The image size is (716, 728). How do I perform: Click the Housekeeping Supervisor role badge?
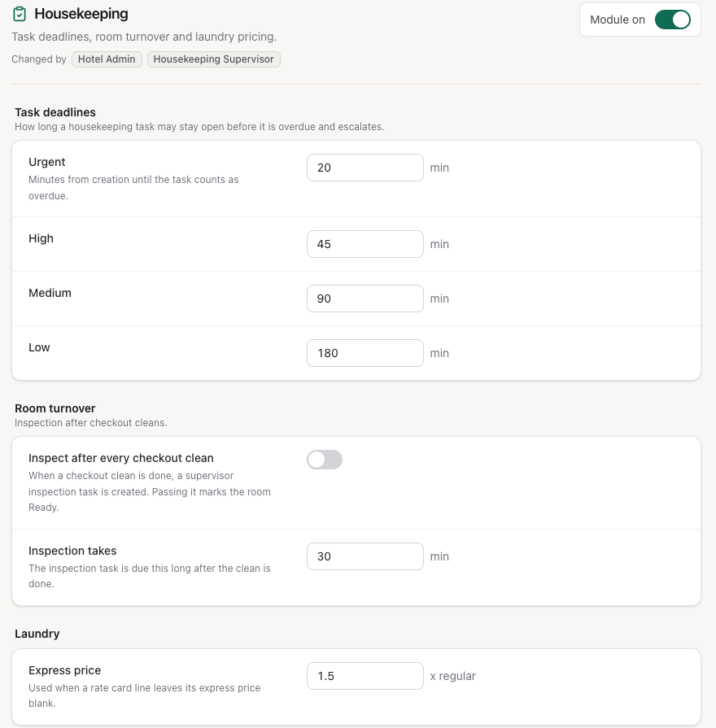(214, 59)
